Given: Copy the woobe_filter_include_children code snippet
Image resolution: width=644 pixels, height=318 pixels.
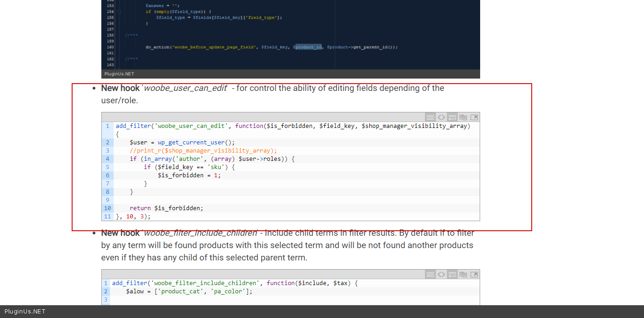Looking at the screenshot, I should click(463, 275).
